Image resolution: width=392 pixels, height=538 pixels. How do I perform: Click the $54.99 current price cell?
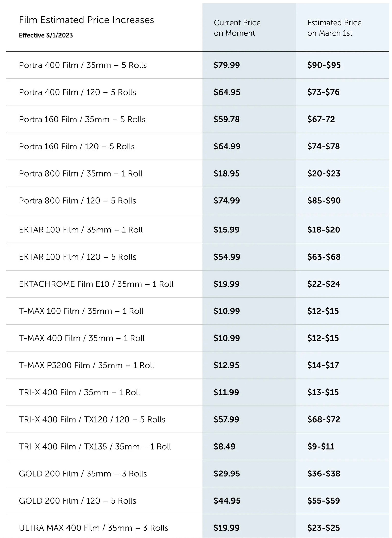tap(227, 257)
